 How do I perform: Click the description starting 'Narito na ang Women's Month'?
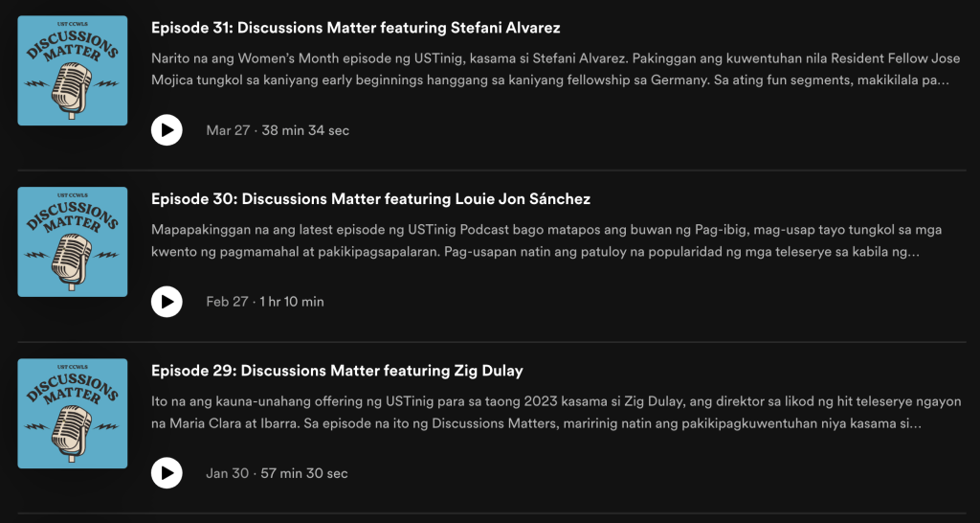pyautogui.click(x=550, y=70)
